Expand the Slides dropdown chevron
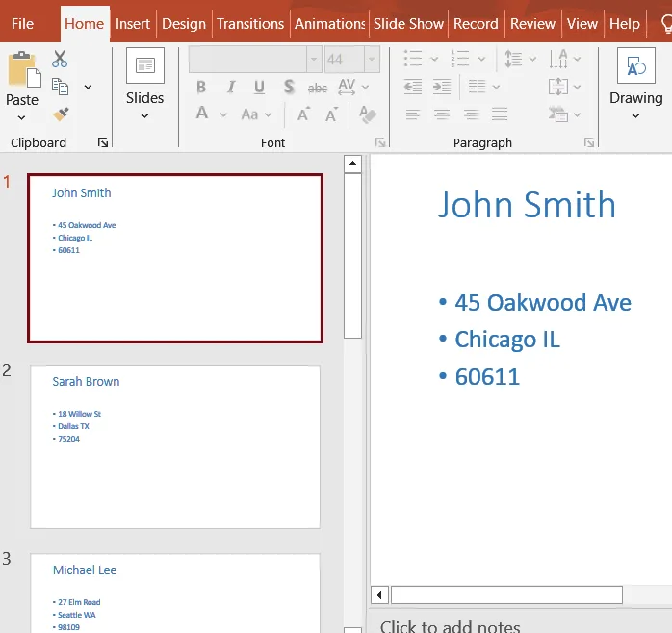 144,116
